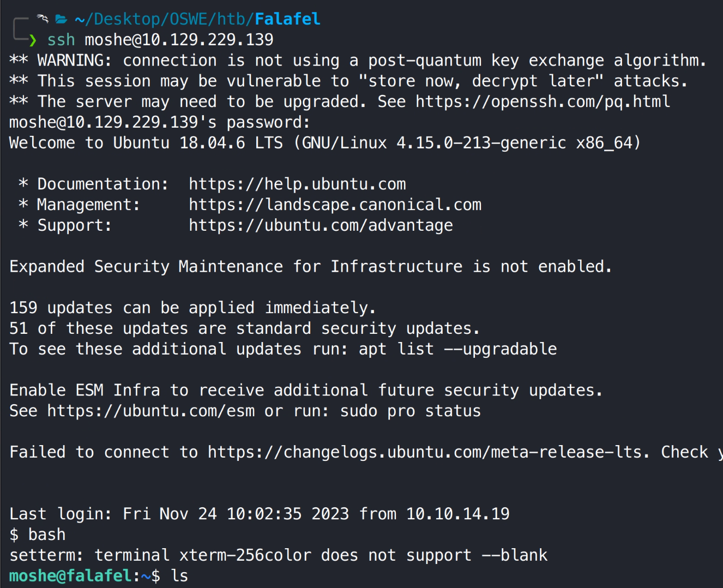Open the openssh.com/pq.html link
The width and height of the screenshot is (723, 588).
pyautogui.click(x=543, y=102)
